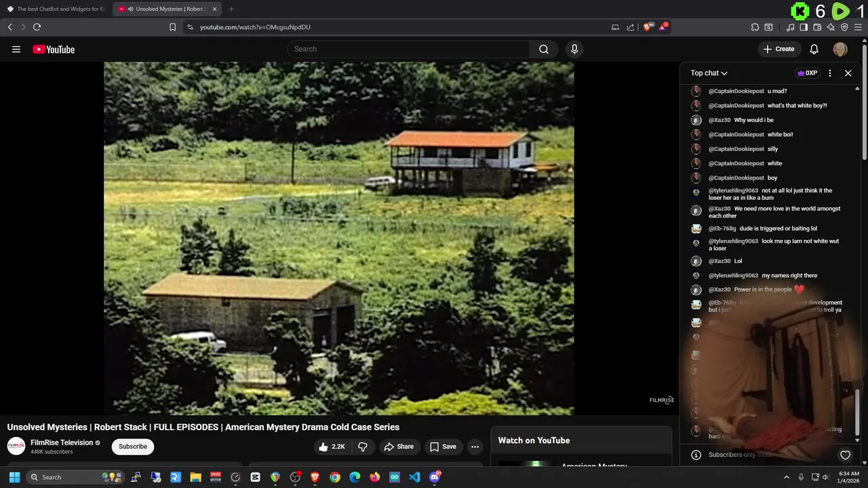Open Firefox from the taskbar
The height and width of the screenshot is (488, 868).
pyautogui.click(x=374, y=477)
